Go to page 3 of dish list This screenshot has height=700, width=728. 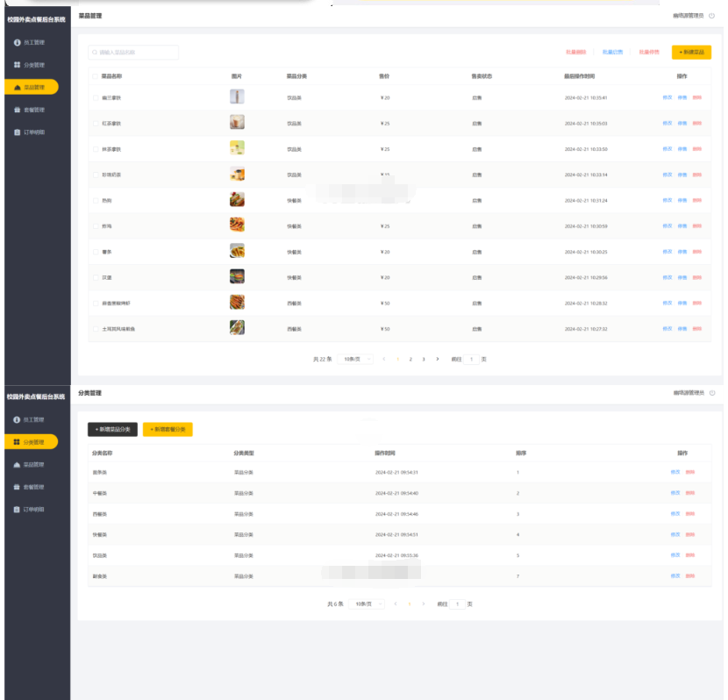424,359
